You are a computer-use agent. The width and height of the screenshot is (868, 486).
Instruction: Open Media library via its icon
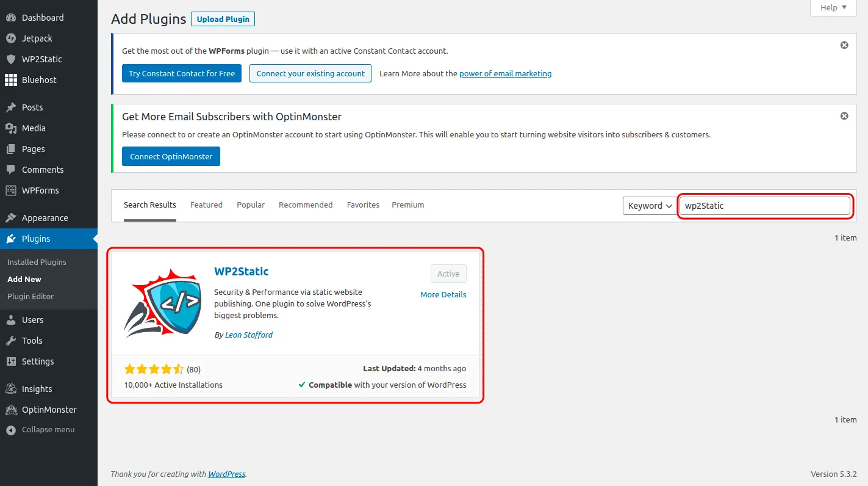[11, 128]
